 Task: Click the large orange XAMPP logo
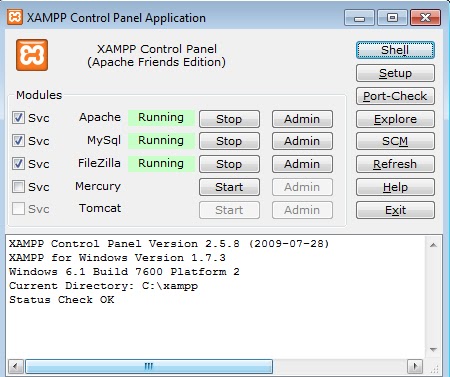(32, 55)
